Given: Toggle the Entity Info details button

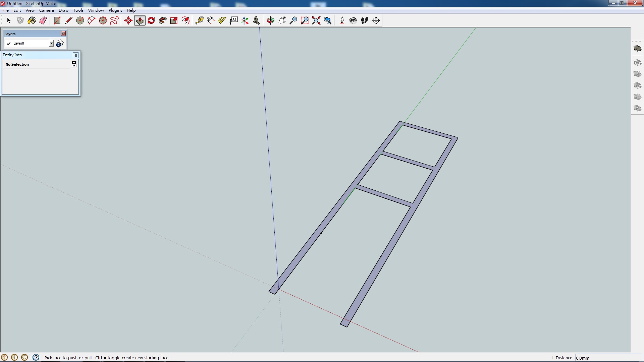Looking at the screenshot, I should click(74, 64).
